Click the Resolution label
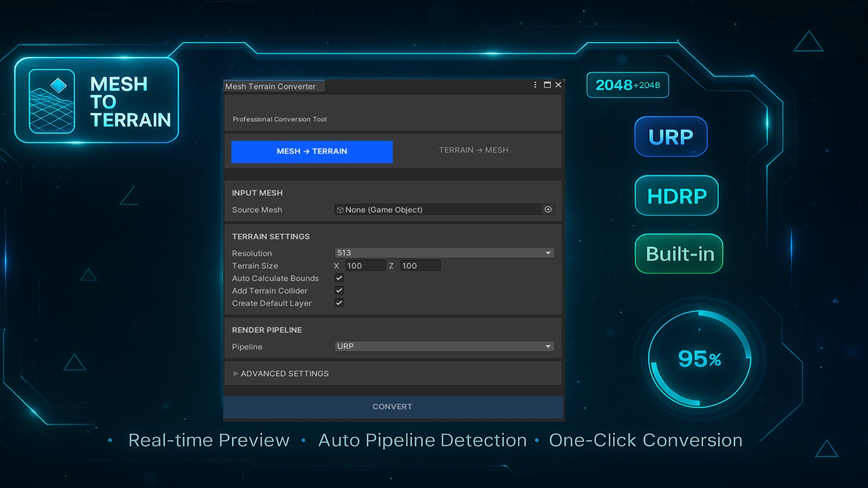Viewport: 868px width, 488px height. coord(252,253)
